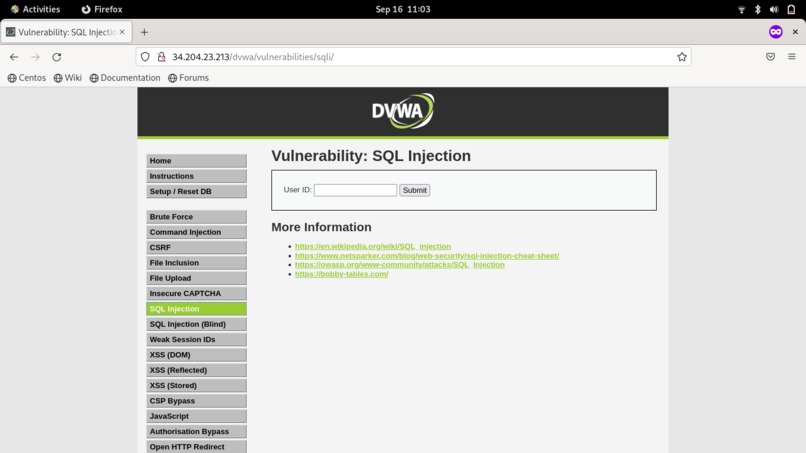Show the calendar by clicking Sep 16 11:03
Viewport: 806px width, 453px height.
click(403, 9)
